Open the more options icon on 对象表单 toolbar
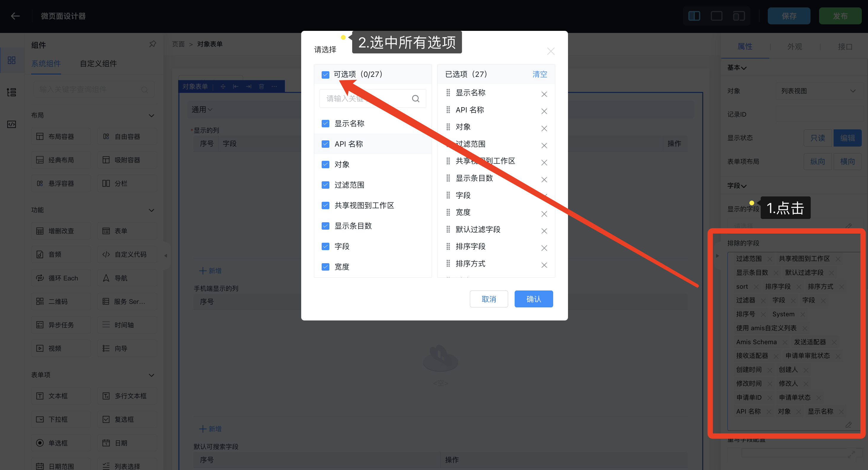868x470 pixels. coord(274,86)
